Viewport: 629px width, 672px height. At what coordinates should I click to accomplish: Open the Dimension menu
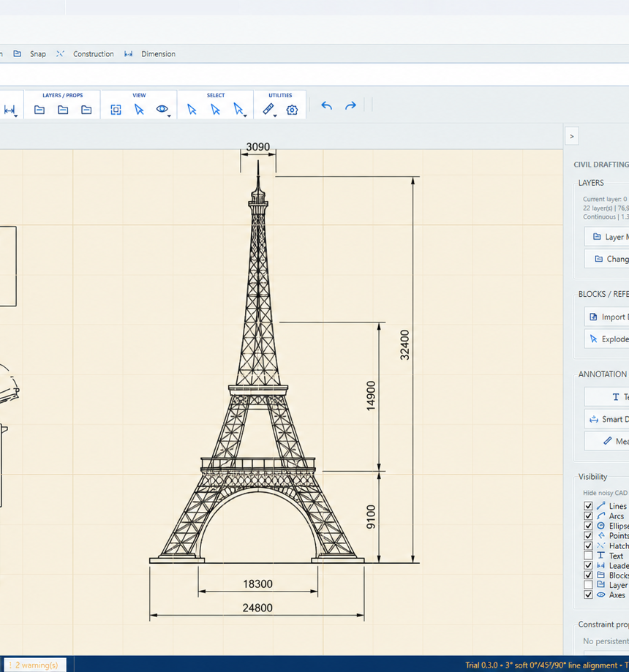click(x=158, y=53)
